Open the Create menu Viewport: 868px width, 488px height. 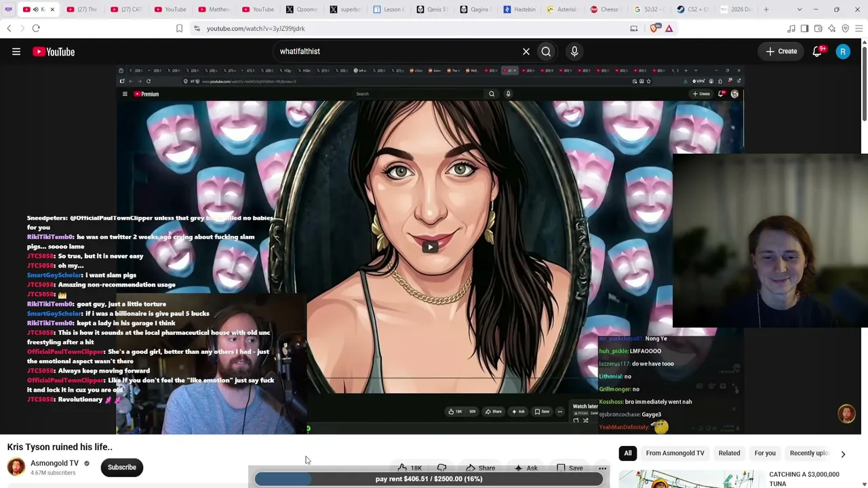[x=781, y=52]
